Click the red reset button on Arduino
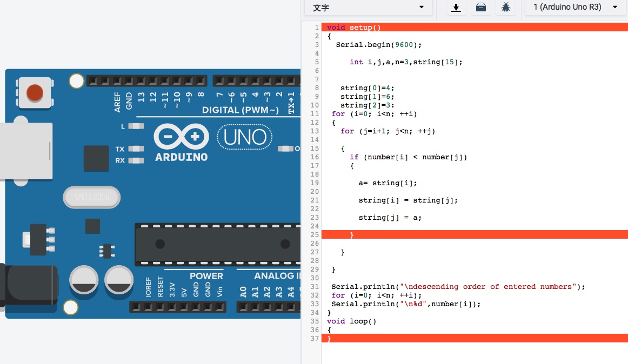The image size is (628, 364). tap(35, 92)
